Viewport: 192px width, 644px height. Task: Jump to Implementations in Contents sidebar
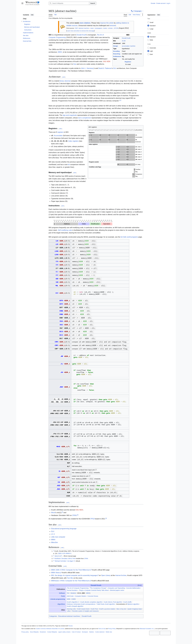(x=28, y=33)
